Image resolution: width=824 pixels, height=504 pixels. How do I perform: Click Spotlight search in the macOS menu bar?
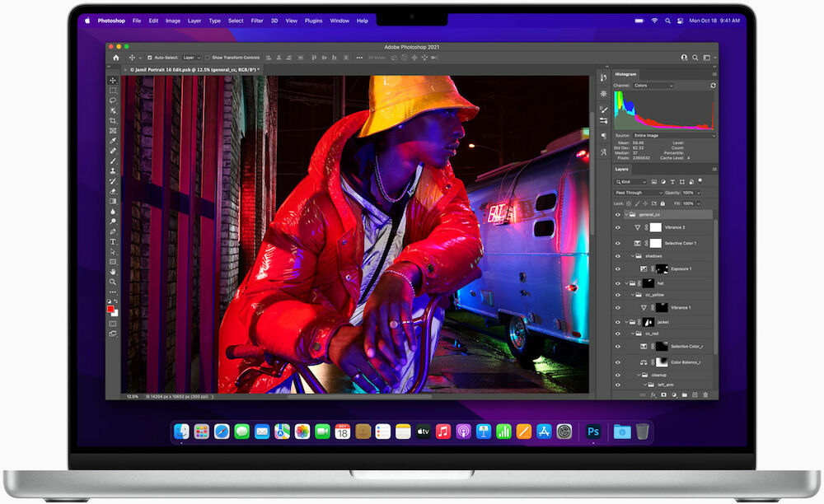[x=667, y=21]
